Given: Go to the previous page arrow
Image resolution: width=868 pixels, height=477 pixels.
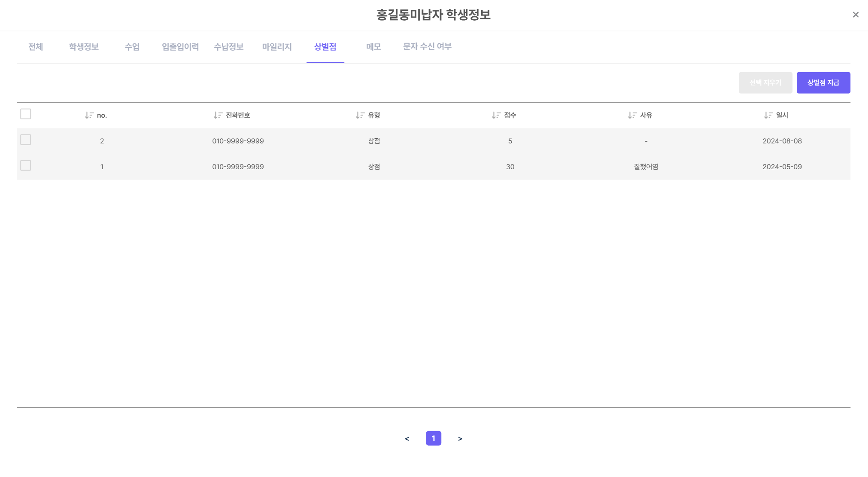Looking at the screenshot, I should click(407, 438).
